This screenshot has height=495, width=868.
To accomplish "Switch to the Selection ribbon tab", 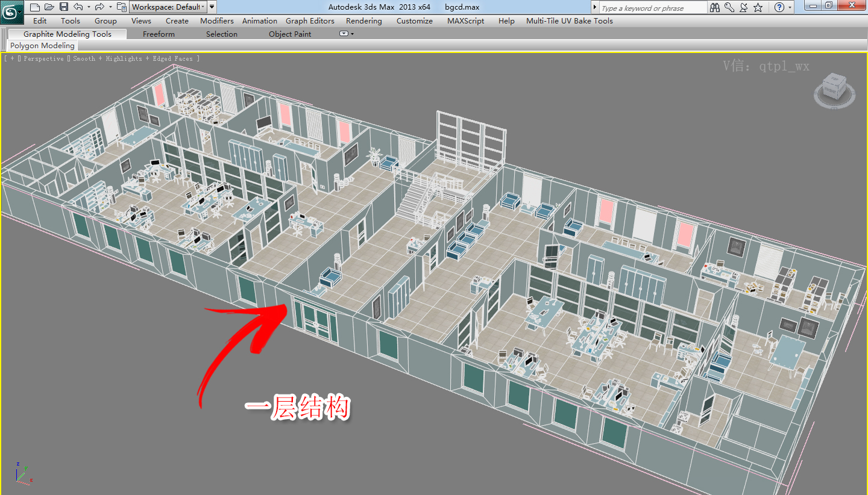I will tap(222, 34).
